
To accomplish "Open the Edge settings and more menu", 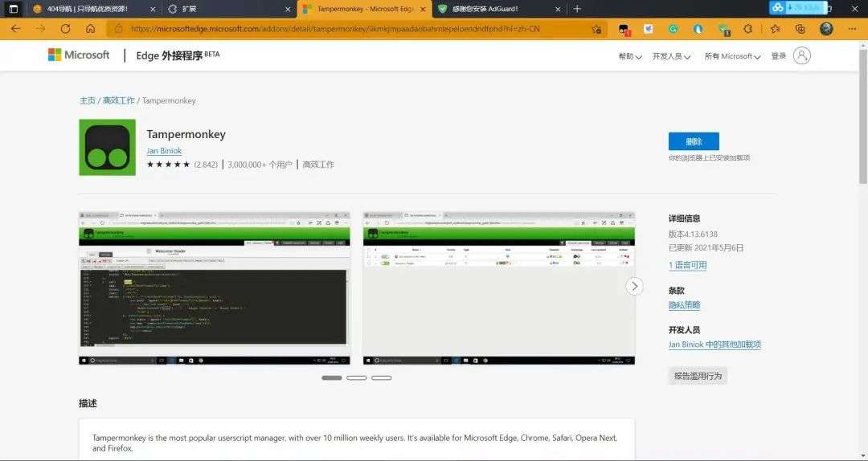I will [x=852, y=29].
